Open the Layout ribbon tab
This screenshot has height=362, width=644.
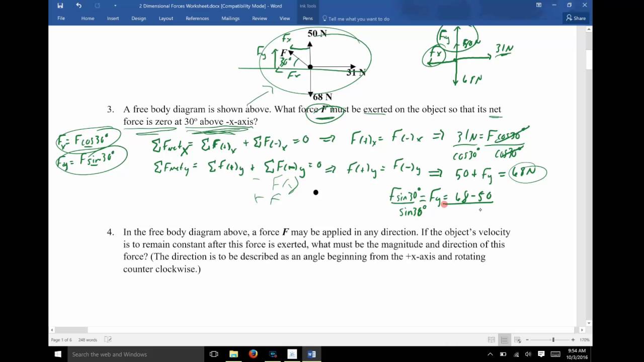point(166,19)
